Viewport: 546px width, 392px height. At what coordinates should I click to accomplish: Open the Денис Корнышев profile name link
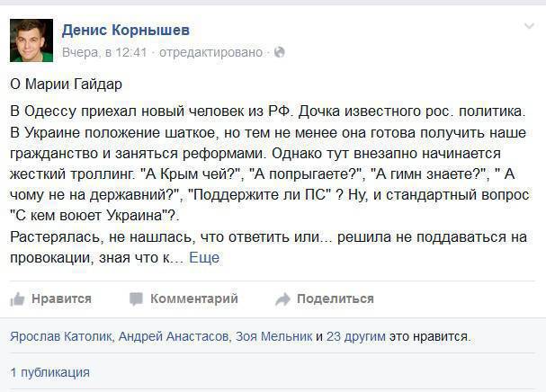click(126, 30)
